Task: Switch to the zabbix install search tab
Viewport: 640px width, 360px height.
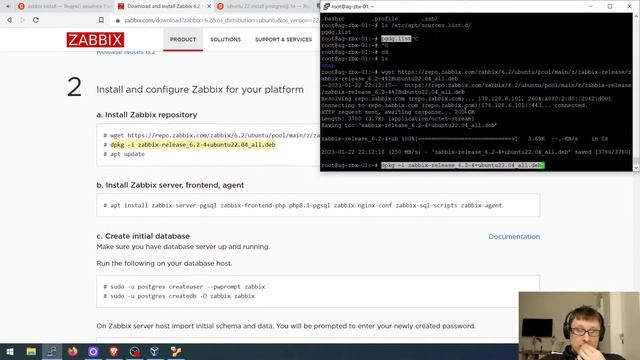Action: click(65, 7)
